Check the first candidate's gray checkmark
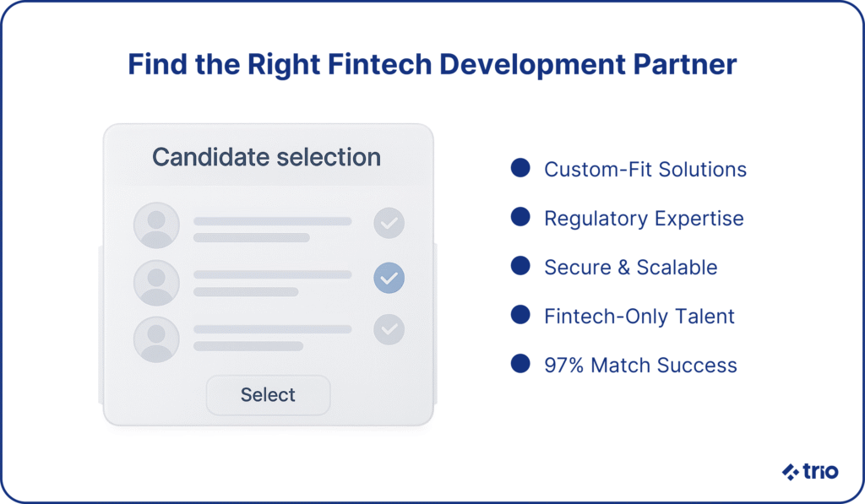Viewport: 865px width, 504px height. pos(389,223)
